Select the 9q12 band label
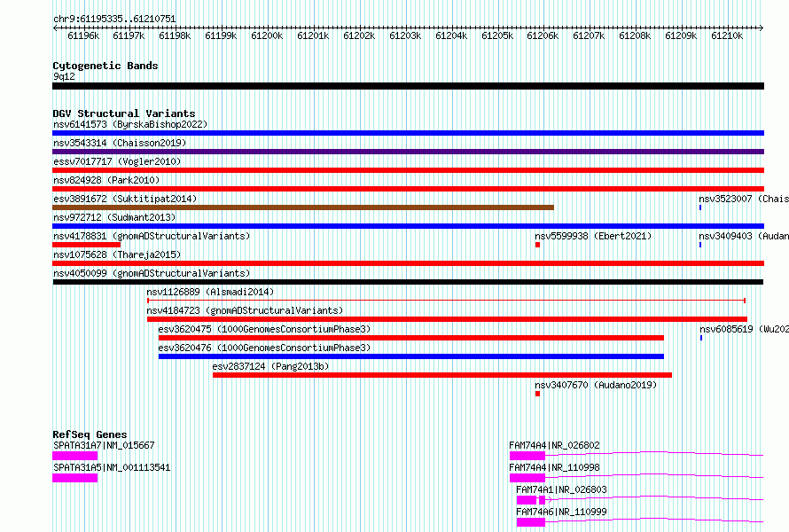 (x=64, y=76)
